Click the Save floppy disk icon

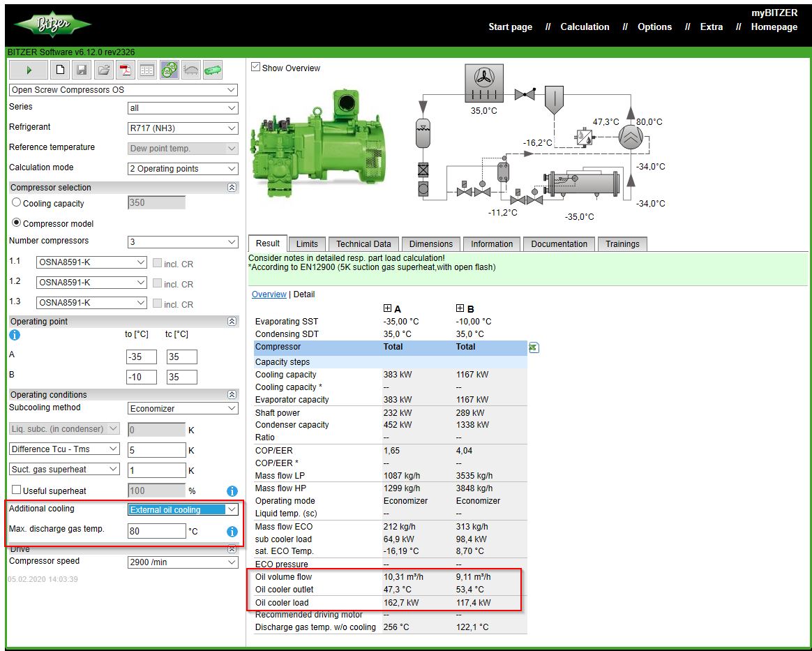[x=82, y=70]
